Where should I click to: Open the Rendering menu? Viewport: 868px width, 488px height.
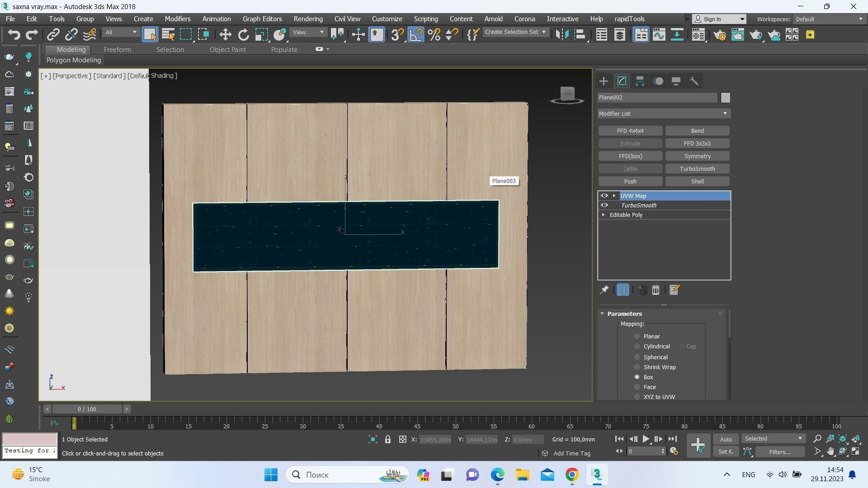(308, 19)
